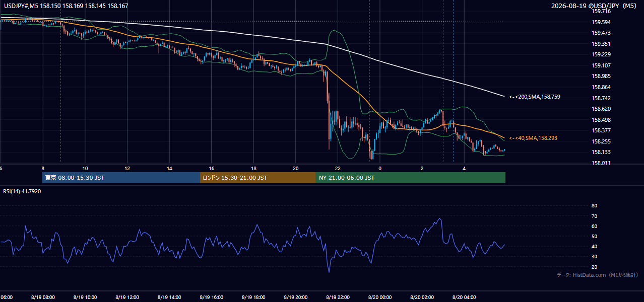This screenshot has height=302, width=644.
Task: Click price axis value 158.011
Action: 601,163
